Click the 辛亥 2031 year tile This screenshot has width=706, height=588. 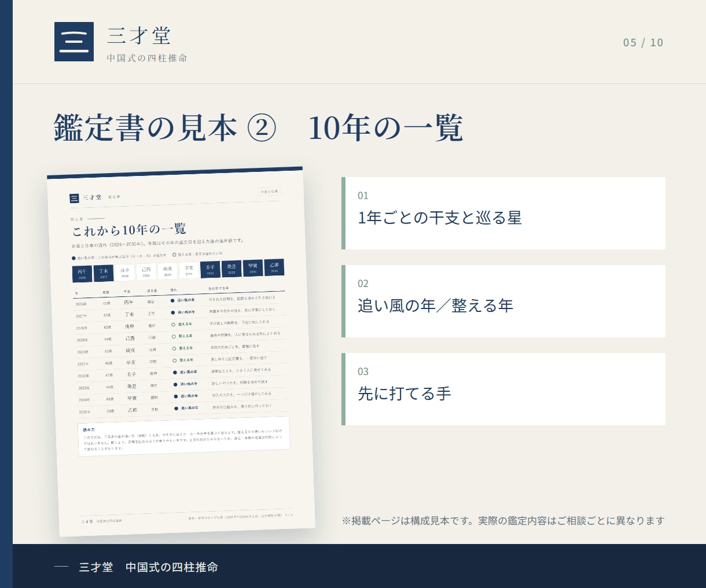(189, 270)
